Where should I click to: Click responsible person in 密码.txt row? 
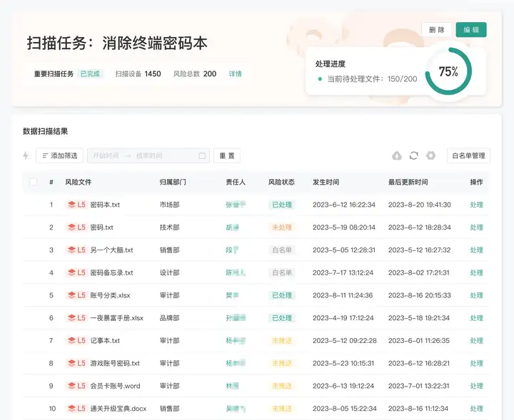[x=232, y=227]
